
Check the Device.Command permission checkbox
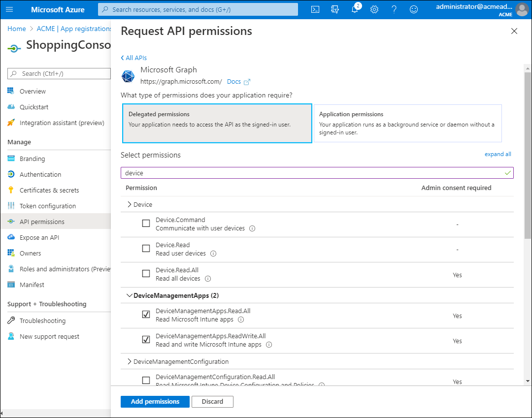coord(146,224)
